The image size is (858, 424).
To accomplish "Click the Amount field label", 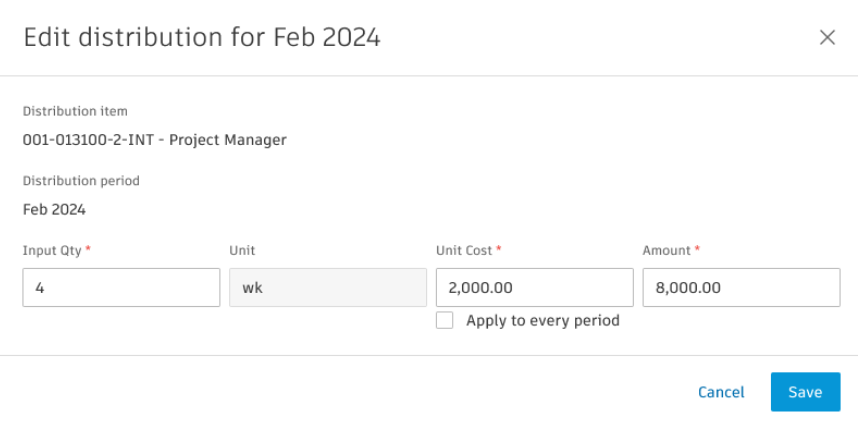I will click(x=667, y=250).
